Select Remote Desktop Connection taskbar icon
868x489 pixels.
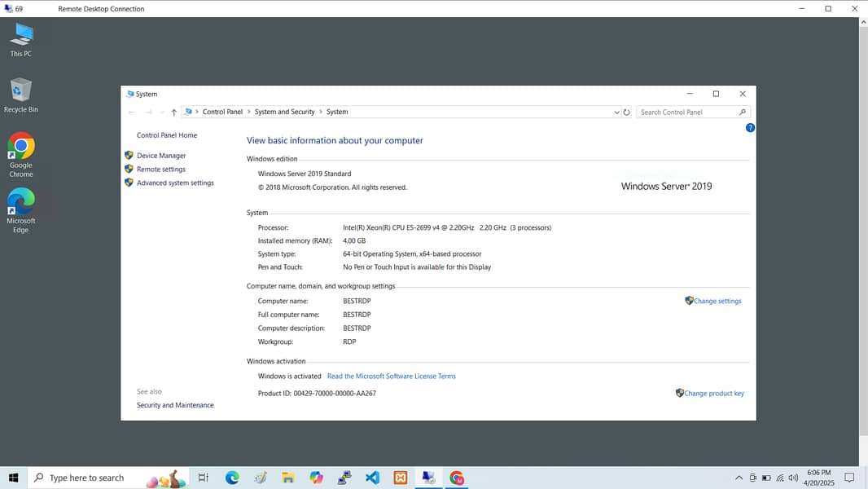tap(428, 478)
